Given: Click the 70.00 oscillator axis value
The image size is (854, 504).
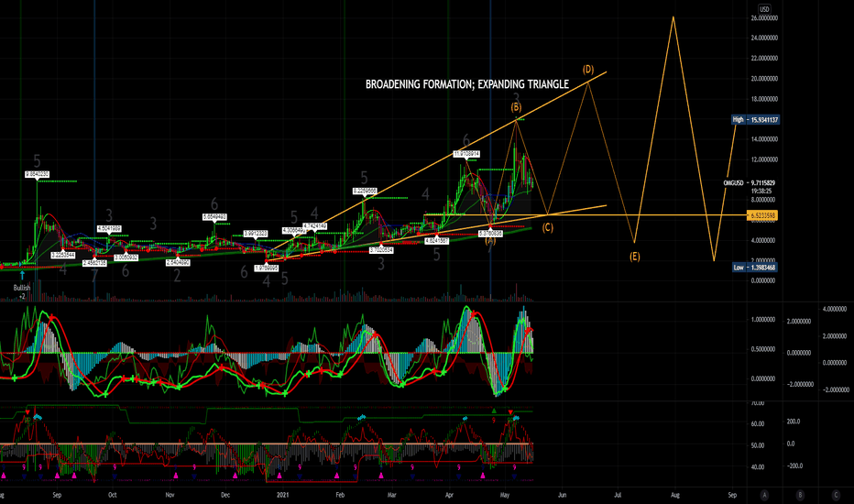Looking at the screenshot, I should point(758,403).
